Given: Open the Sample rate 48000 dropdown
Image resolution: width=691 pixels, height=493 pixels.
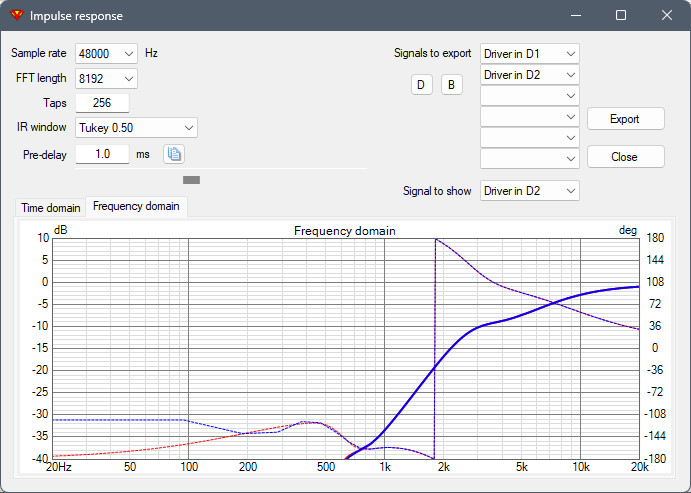Looking at the screenshot, I should (106, 54).
